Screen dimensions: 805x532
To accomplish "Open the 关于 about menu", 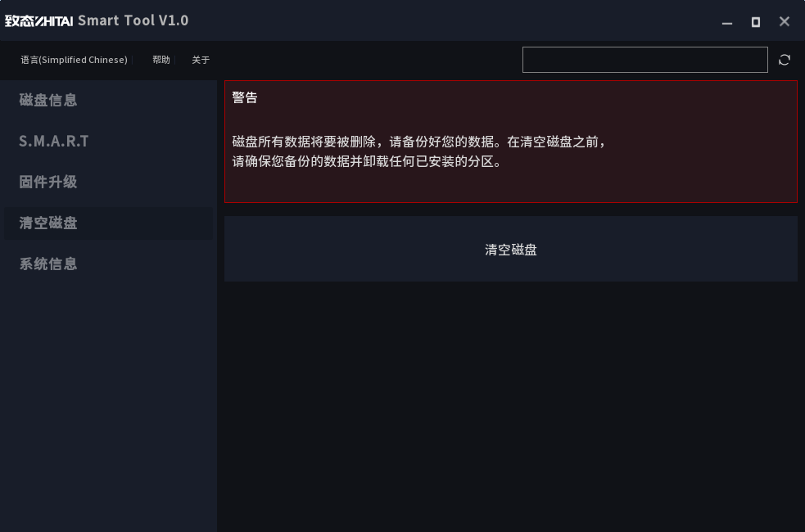I will point(201,60).
